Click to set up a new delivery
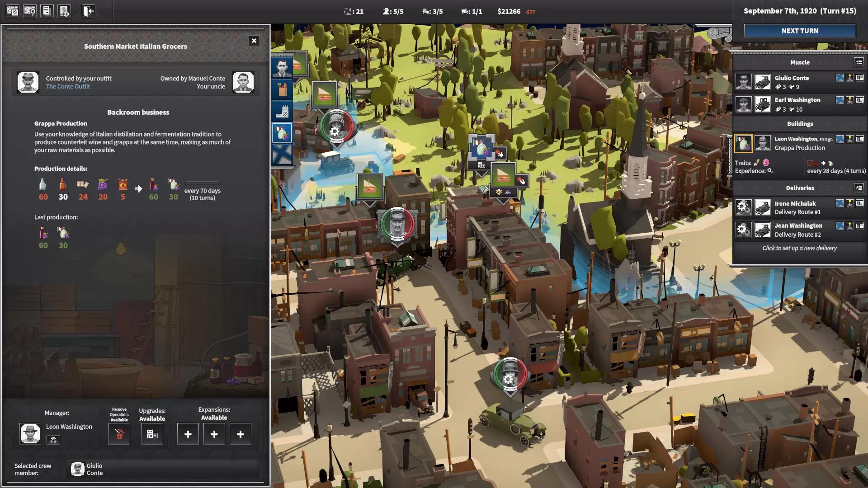The height and width of the screenshot is (488, 868). click(799, 248)
